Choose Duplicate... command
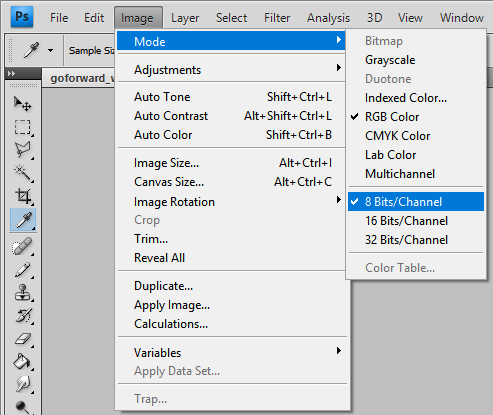Screen dimensions: 493x415 click(x=231, y=286)
